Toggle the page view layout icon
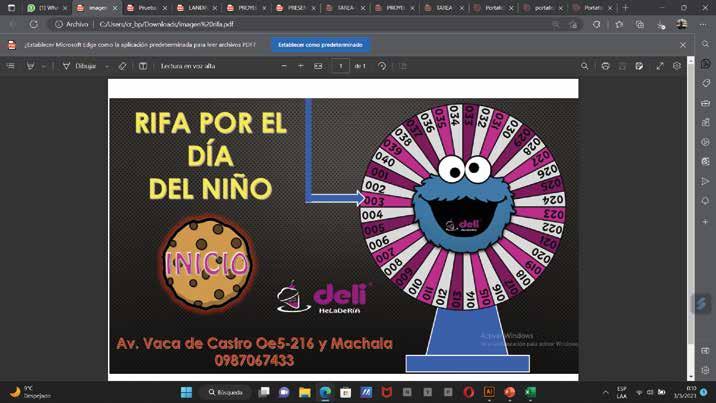The image size is (716, 403). click(143, 66)
